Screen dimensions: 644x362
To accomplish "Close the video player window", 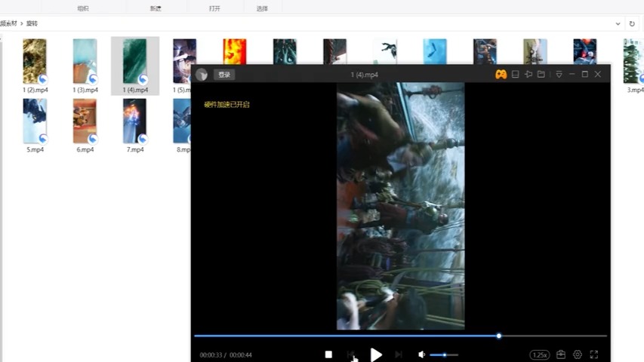I will [x=598, y=75].
